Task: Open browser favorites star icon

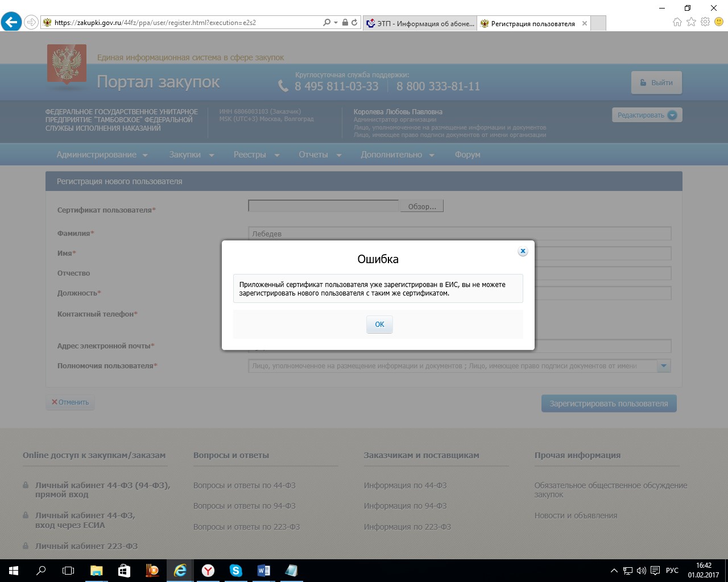Action: [x=691, y=22]
